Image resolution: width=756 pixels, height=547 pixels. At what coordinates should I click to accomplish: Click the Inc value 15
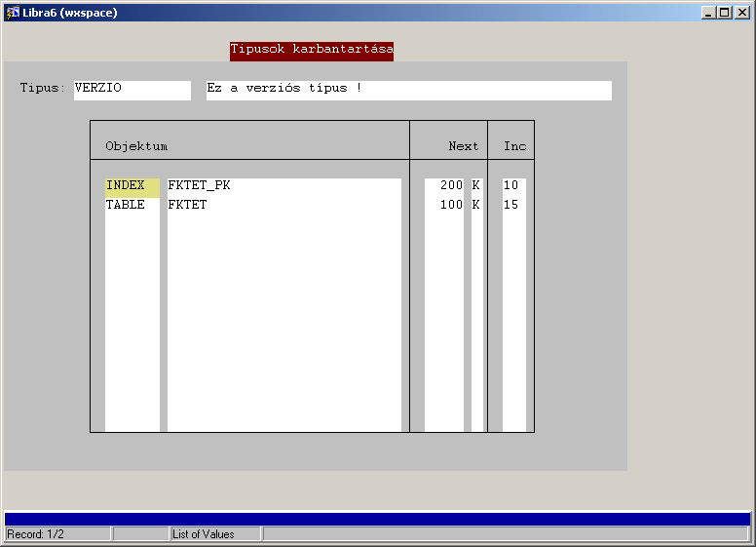pos(514,207)
